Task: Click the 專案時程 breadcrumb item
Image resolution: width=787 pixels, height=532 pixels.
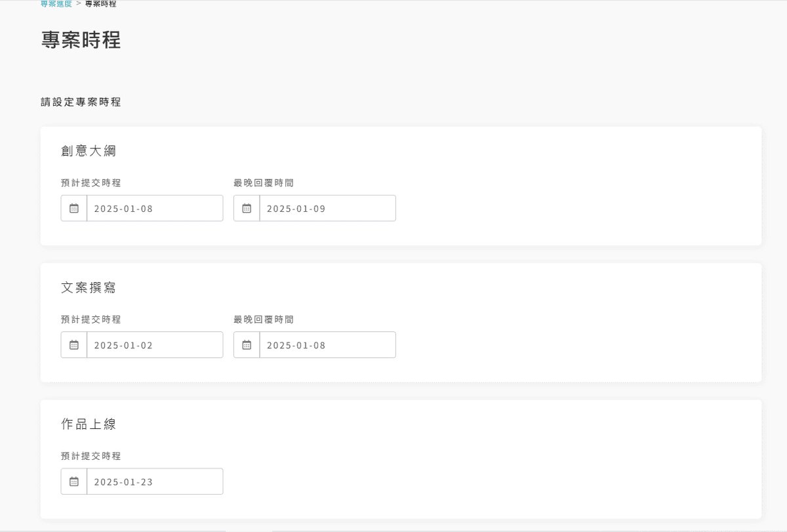Action: tap(100, 4)
